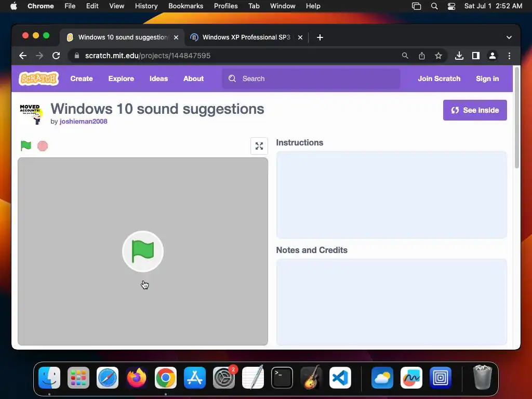Image resolution: width=532 pixels, height=399 pixels.
Task: Open Visual Studio Code from the Dock
Action: (340, 378)
